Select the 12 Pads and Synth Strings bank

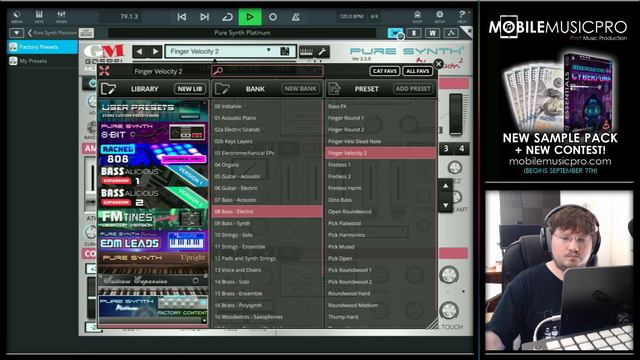[x=267, y=258]
